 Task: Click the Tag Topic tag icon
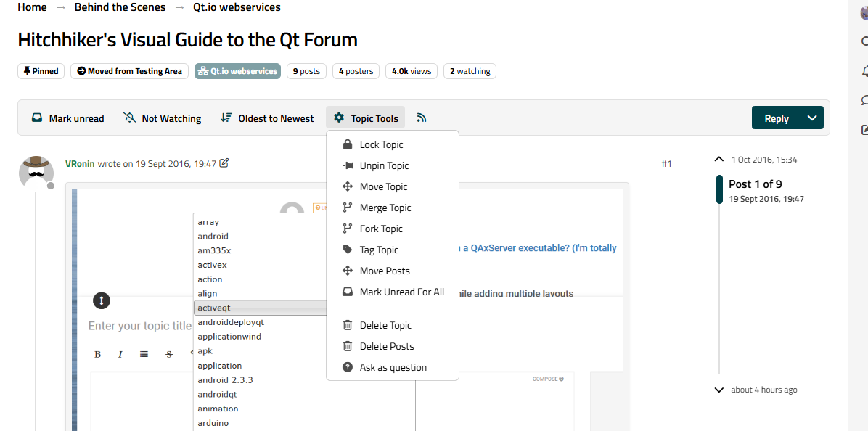pos(348,250)
